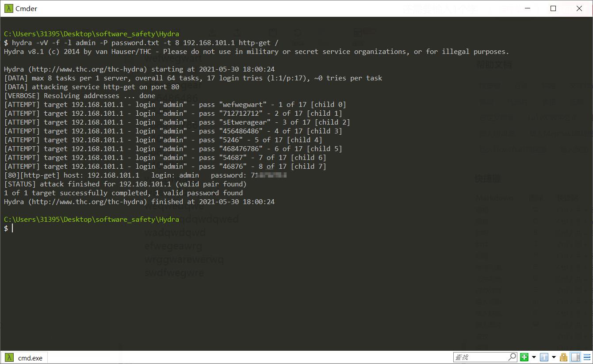Screen dimensions: 593x364
Task: Click the Hydra v8.1 copyright banner line
Action: (x=256, y=52)
